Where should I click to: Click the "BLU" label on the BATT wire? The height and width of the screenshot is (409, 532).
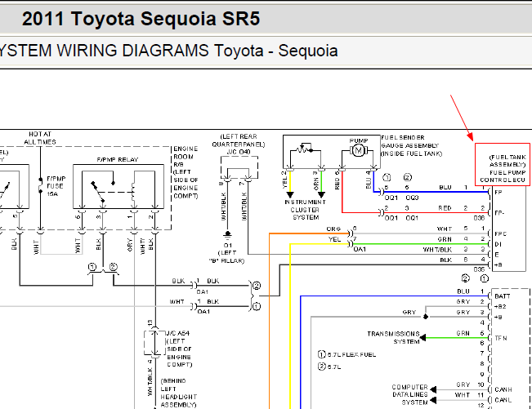tap(463, 291)
